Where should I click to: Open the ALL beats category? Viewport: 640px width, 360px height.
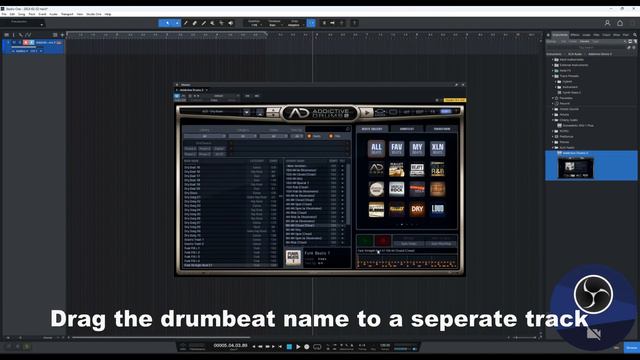(x=376, y=149)
